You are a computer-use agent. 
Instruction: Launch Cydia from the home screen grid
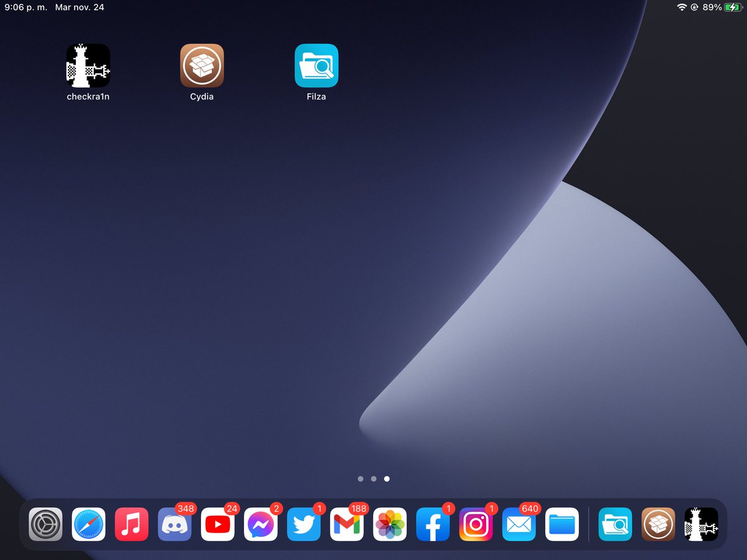coord(202,65)
